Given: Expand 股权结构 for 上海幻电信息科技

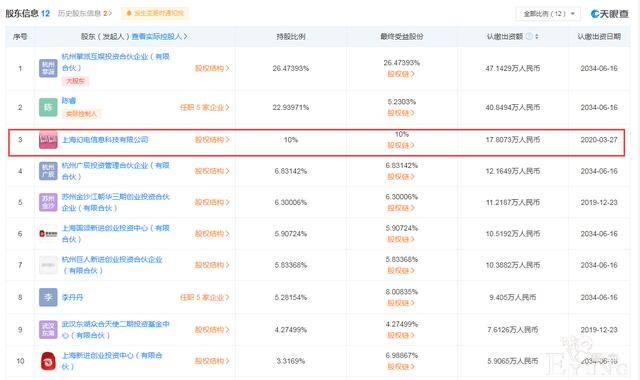Looking at the screenshot, I should pos(212,140).
